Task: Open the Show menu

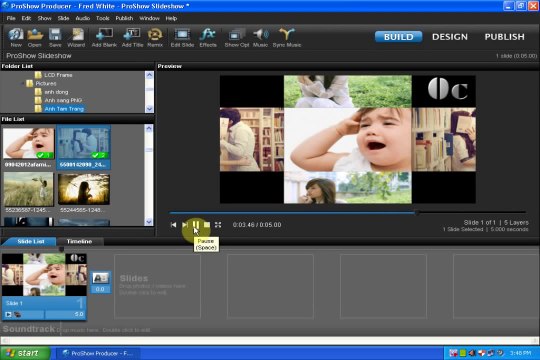Action: pos(44,18)
